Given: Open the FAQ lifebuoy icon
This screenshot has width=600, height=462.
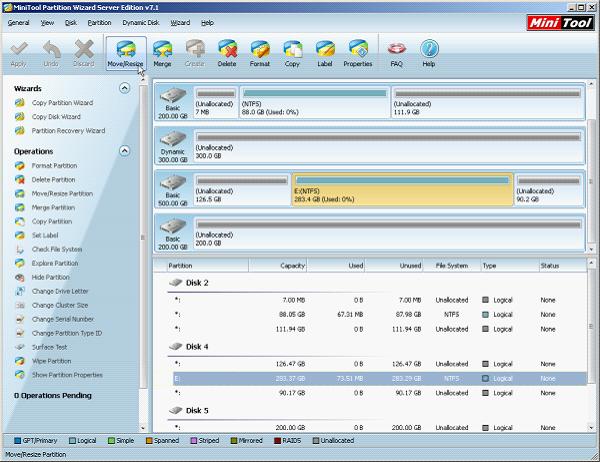Looking at the screenshot, I should click(x=396, y=49).
